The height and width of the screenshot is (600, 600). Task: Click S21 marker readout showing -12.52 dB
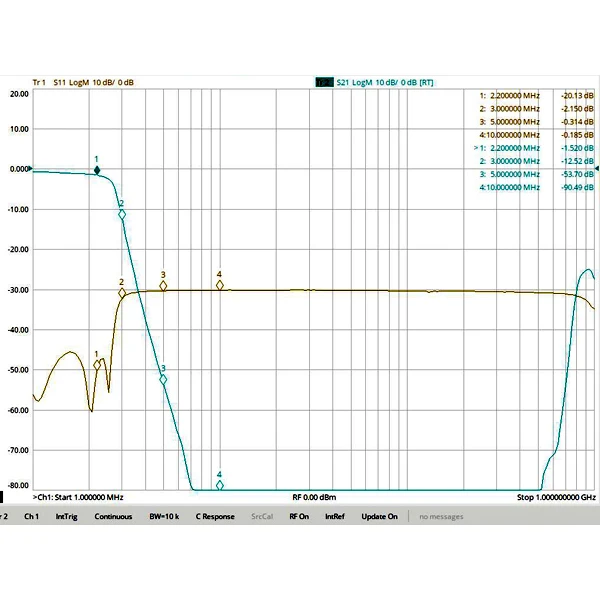[536, 161]
